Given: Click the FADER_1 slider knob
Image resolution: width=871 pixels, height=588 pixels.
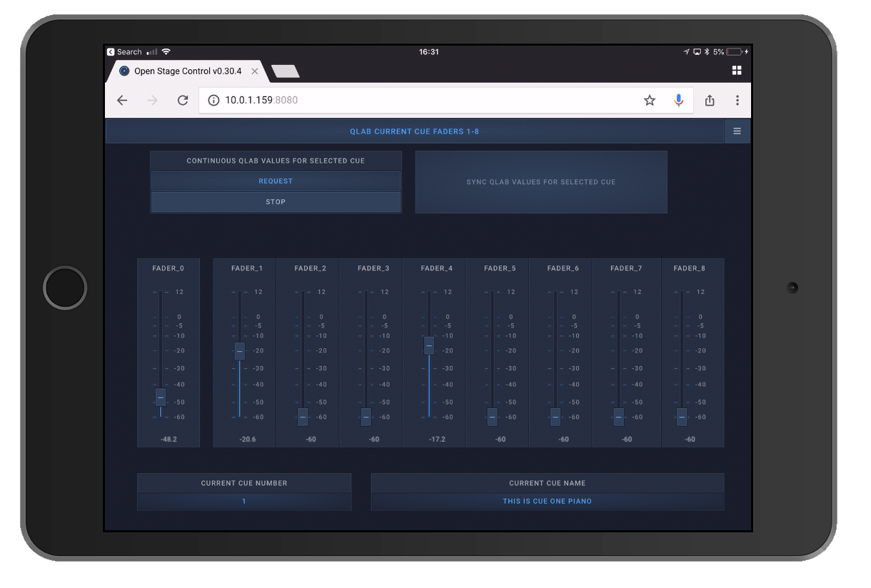Looking at the screenshot, I should pyautogui.click(x=240, y=350).
